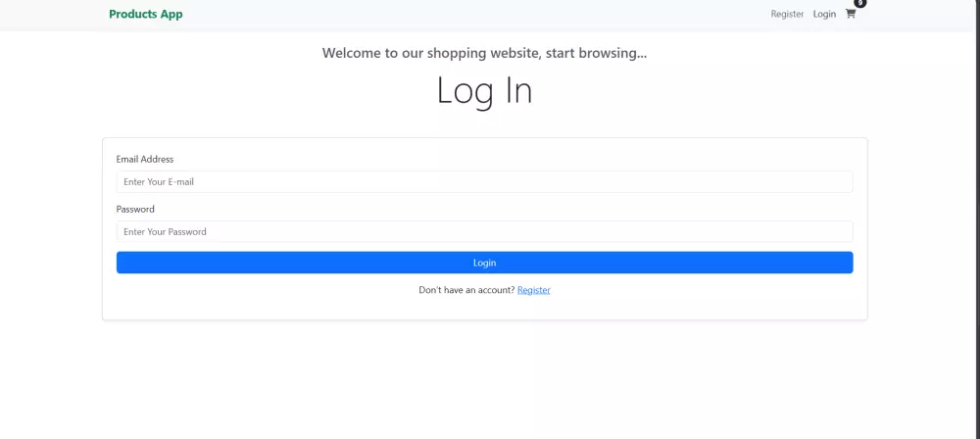Click the cart item count badge
980x439 pixels.
(860, 3)
